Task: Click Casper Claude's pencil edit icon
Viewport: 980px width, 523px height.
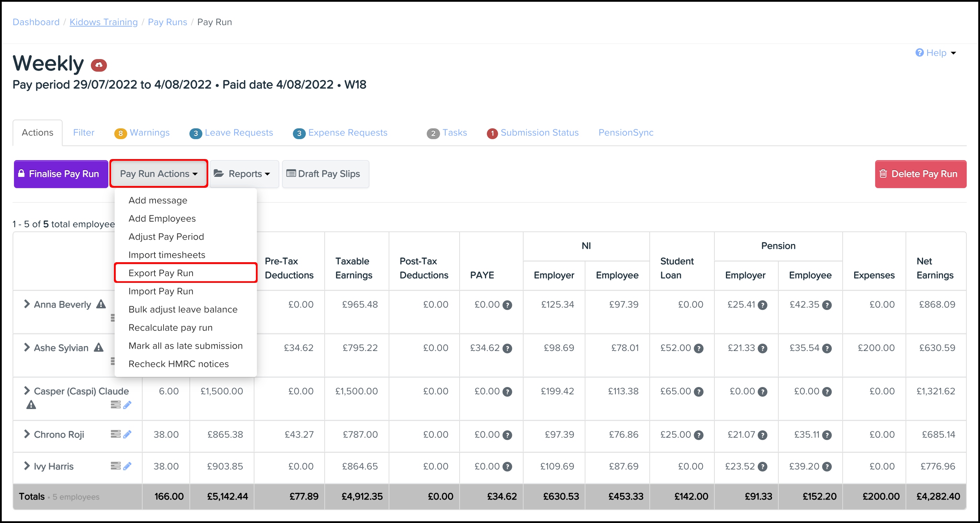Action: click(x=128, y=404)
